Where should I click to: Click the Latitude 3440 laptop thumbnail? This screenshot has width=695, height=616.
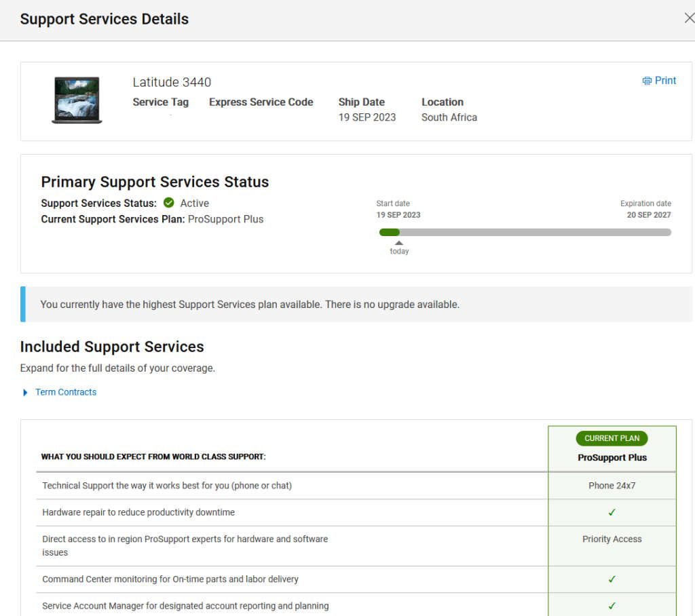pyautogui.click(x=77, y=100)
